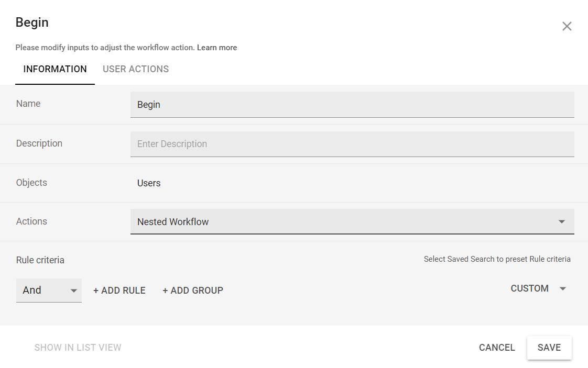Switch to the USER ACTIONS tab
The image size is (588, 368).
pyautogui.click(x=136, y=69)
